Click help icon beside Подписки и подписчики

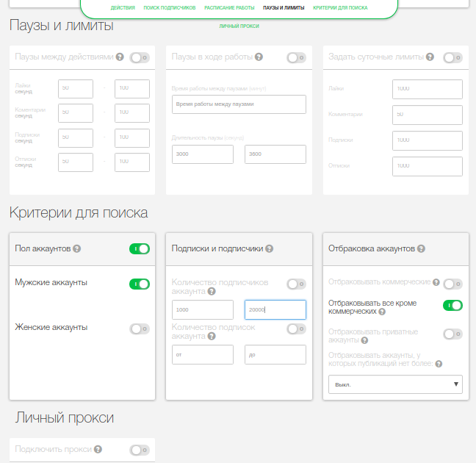tap(270, 249)
